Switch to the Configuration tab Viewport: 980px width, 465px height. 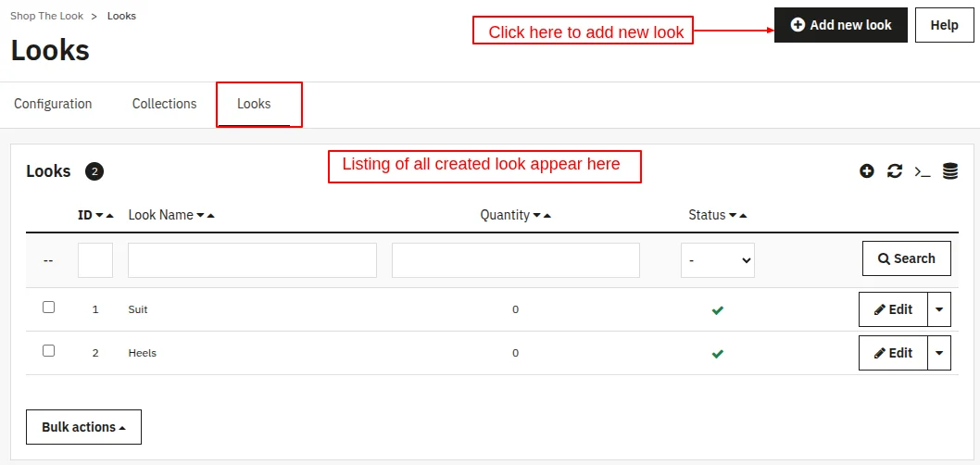click(x=53, y=104)
